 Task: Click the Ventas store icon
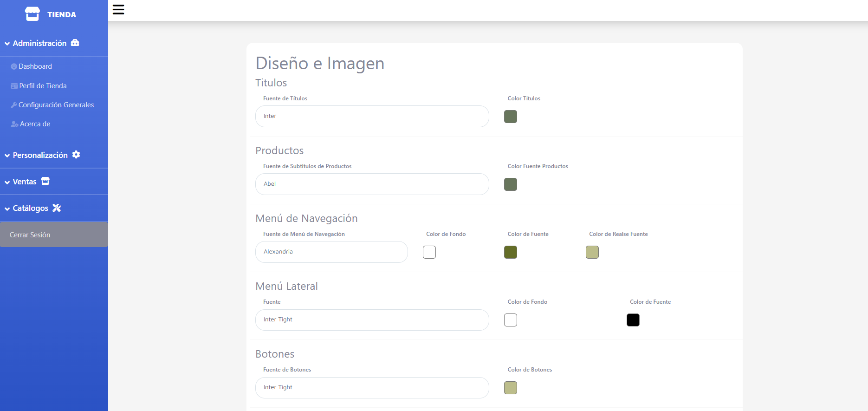click(x=45, y=181)
